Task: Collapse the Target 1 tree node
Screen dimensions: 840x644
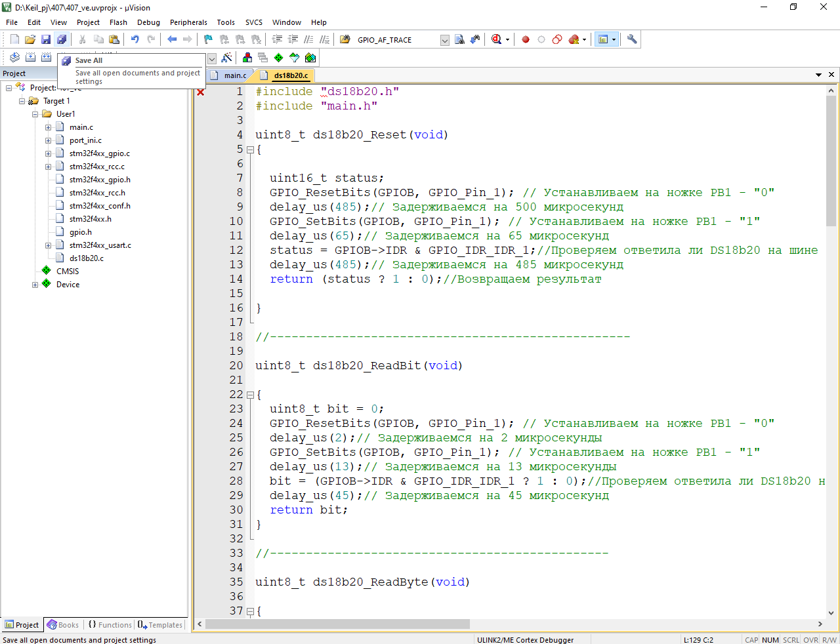Action: pos(22,101)
